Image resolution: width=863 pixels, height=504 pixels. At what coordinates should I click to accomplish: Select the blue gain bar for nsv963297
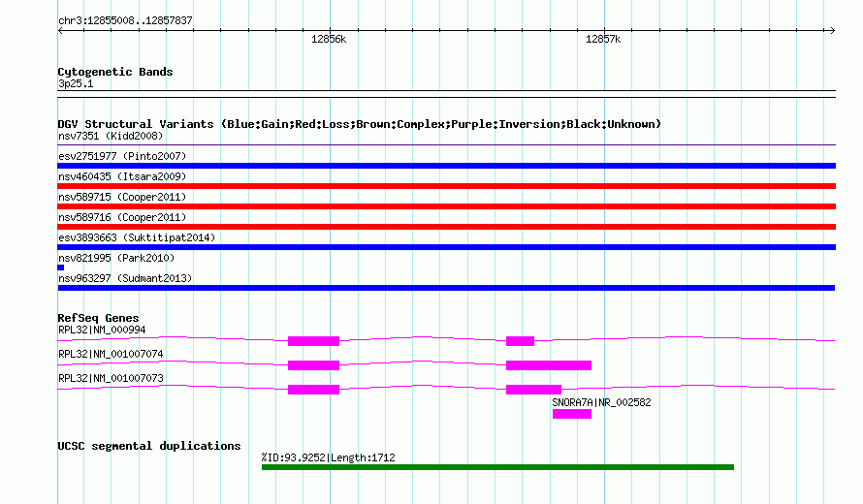pyautogui.click(x=446, y=288)
